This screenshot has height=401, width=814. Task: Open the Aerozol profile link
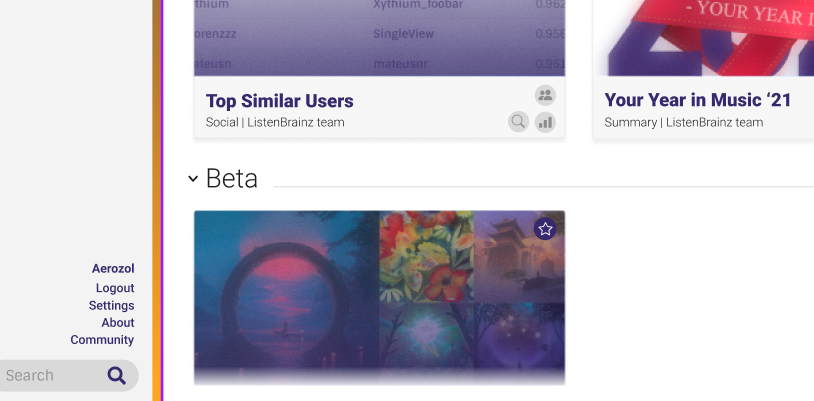(x=113, y=269)
